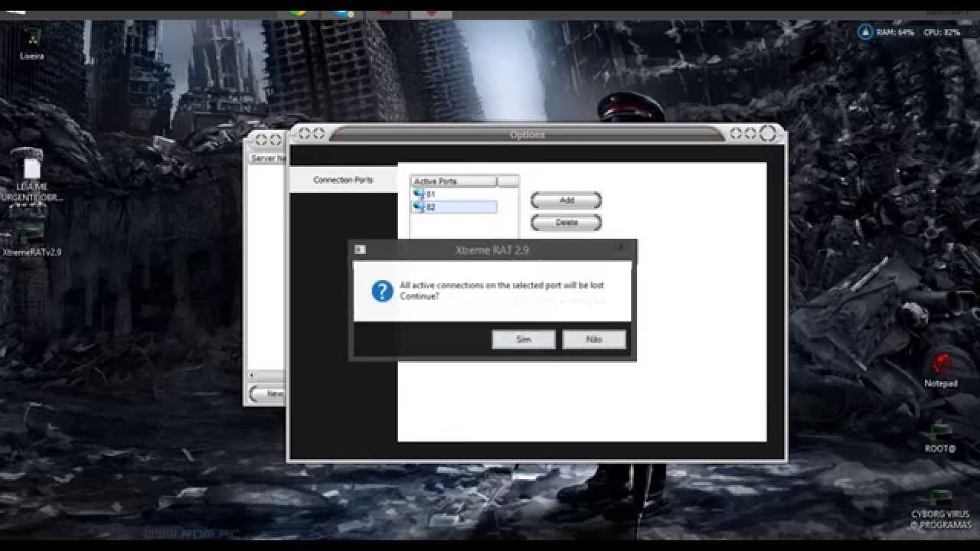The width and height of the screenshot is (980, 551).
Task: Click the Server Name column header in back window
Action: 268,158
